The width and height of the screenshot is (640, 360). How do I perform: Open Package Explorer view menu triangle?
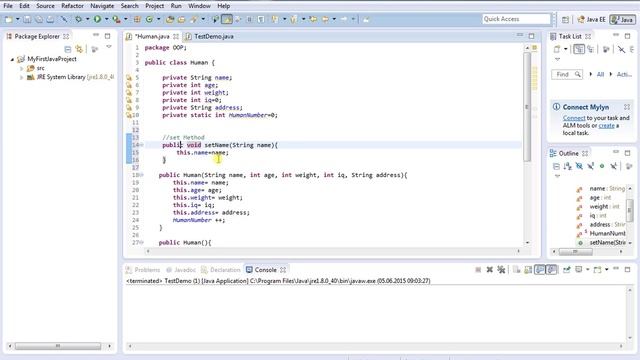pyautogui.click(x=109, y=47)
